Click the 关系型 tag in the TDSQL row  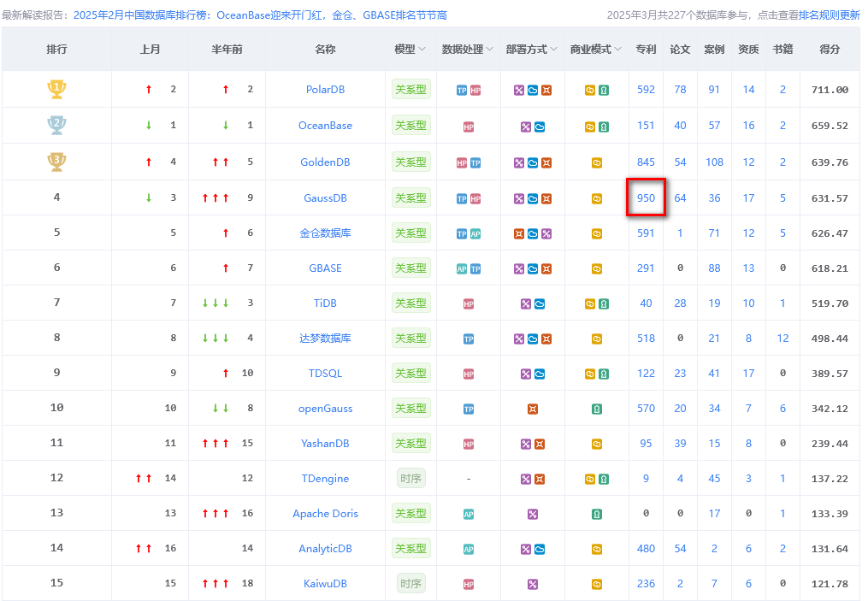point(410,373)
